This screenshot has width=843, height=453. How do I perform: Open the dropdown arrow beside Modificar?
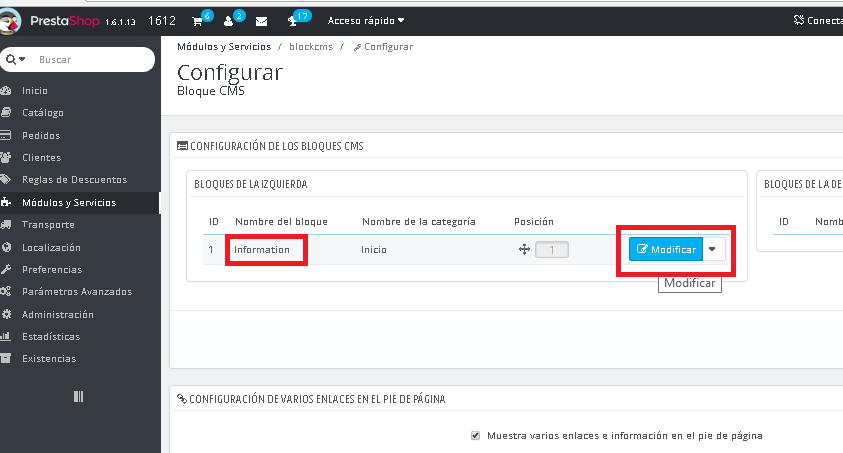(x=712, y=249)
